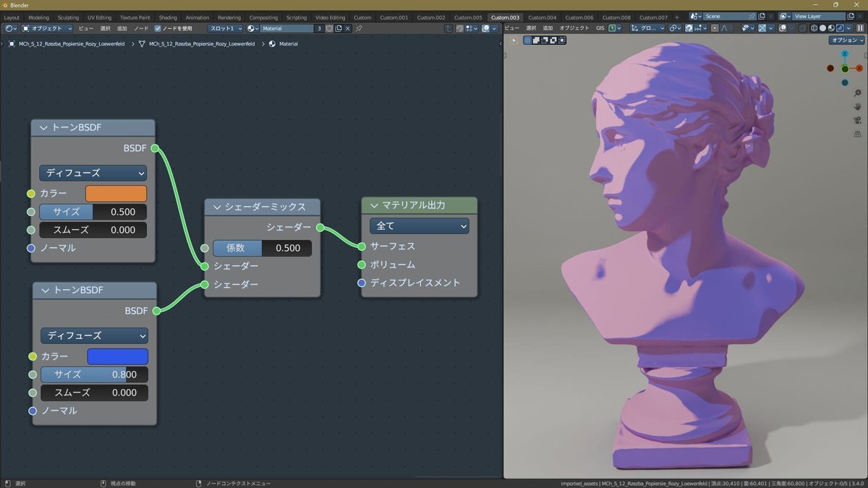Switch to the Compositing workspace tab
This screenshot has height=488, width=868.
263,17
